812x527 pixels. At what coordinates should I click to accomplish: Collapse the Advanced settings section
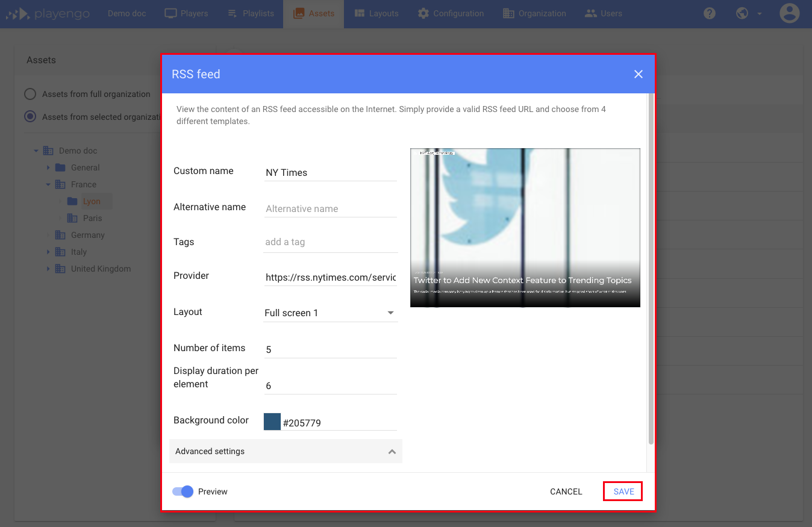286,451
